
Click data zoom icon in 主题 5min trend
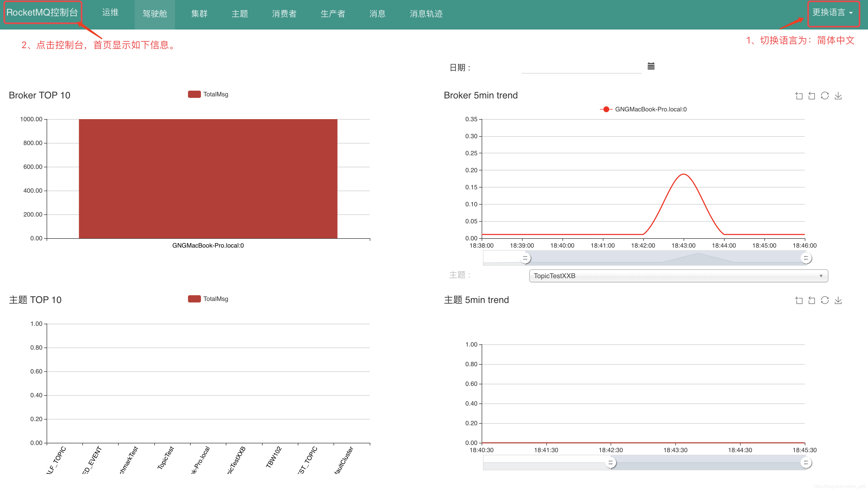click(799, 300)
